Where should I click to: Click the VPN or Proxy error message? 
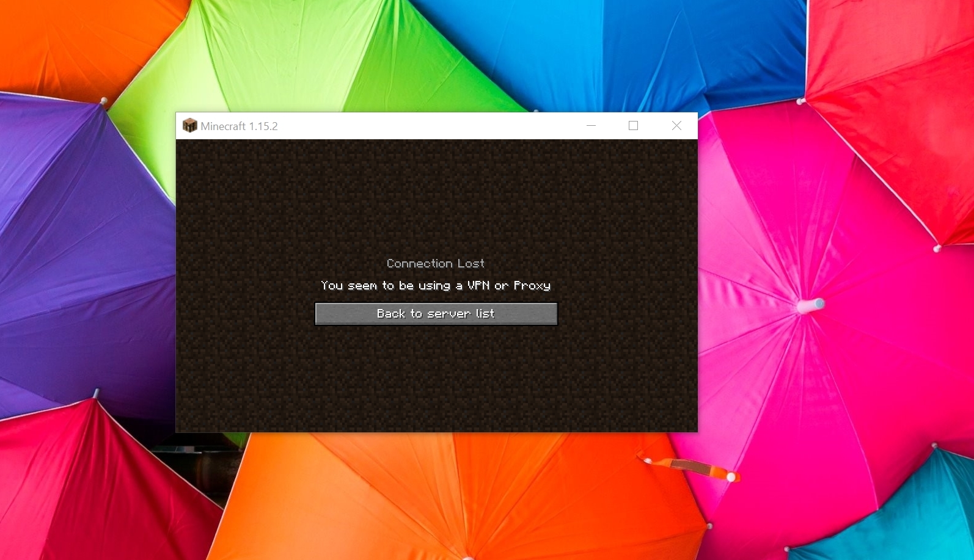(436, 286)
